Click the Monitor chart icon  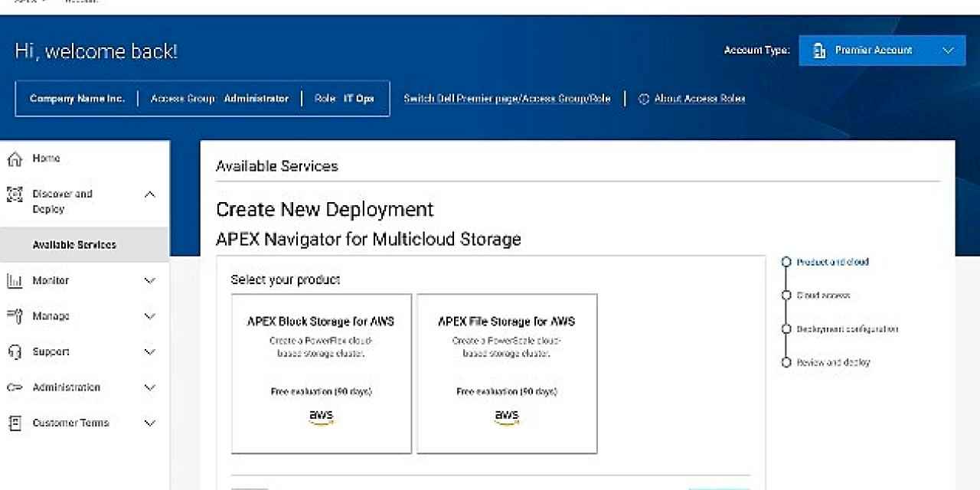[x=14, y=281]
